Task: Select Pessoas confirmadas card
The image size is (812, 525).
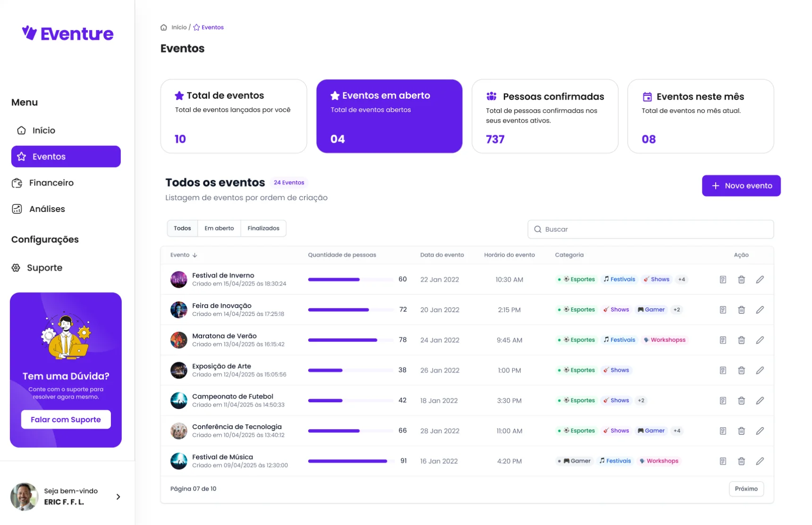Action: (545, 116)
